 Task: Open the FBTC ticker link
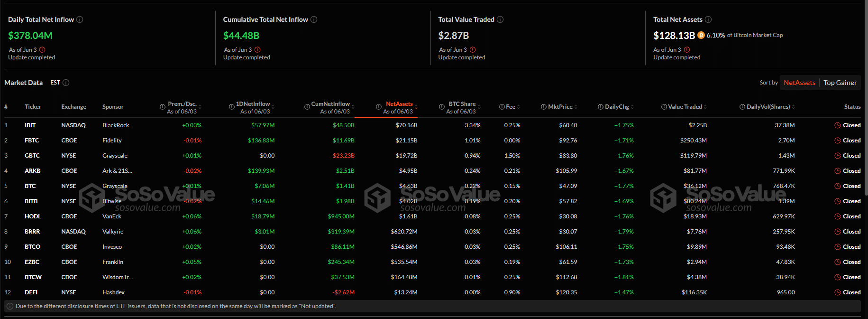pyautogui.click(x=32, y=141)
